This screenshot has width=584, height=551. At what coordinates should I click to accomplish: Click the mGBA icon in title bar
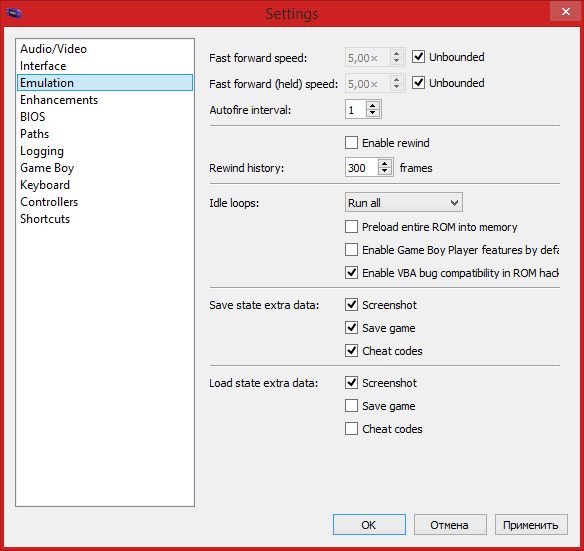14,13
